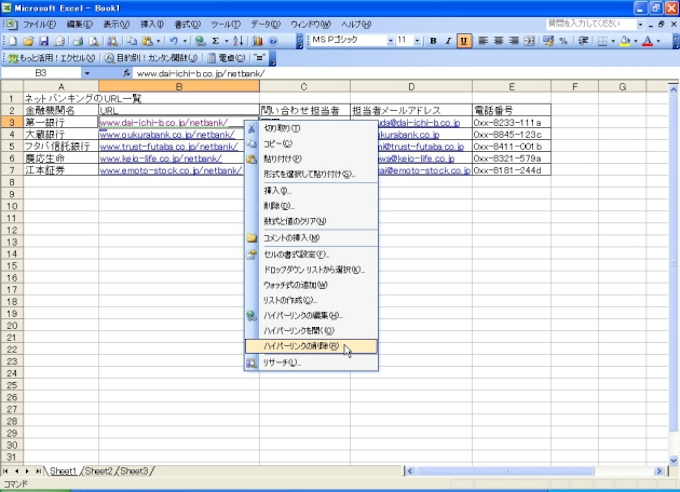Image resolution: width=680 pixels, height=492 pixels.
Task: Toggle Bold formatting button
Action: point(433,41)
